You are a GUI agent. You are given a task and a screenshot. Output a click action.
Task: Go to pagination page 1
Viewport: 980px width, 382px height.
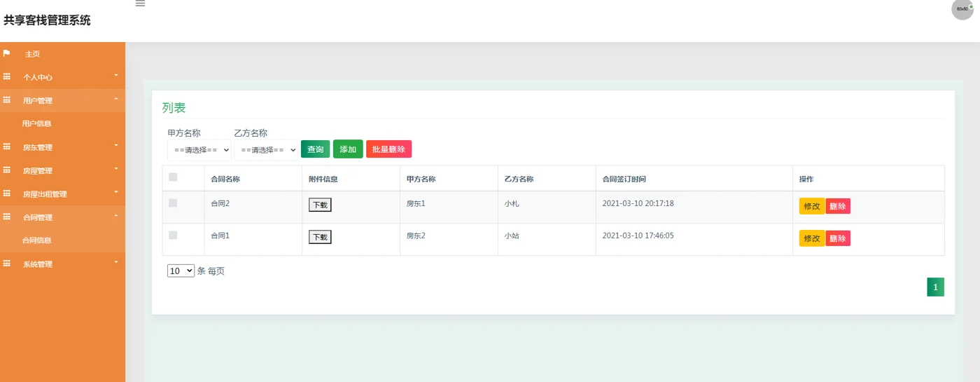pos(935,287)
